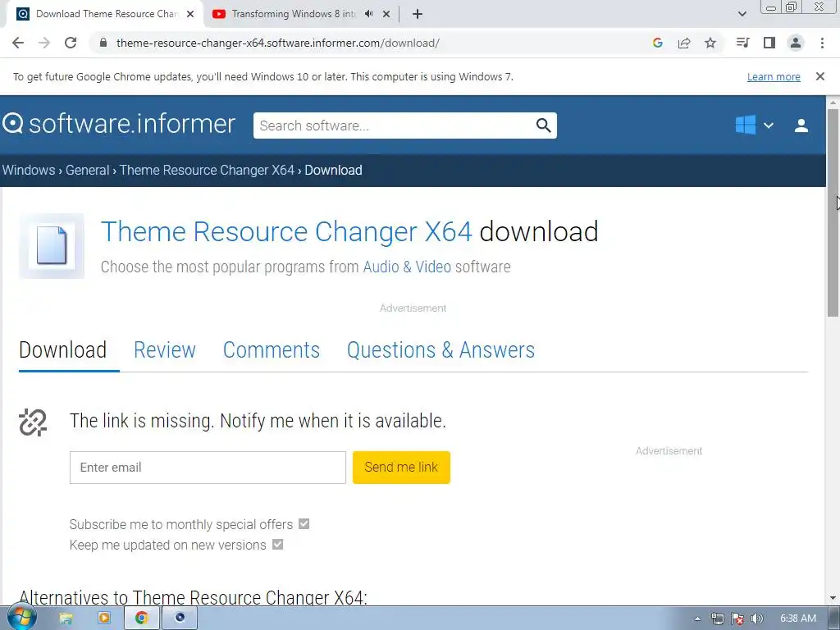Click the page vertical scrollbar thumb
This screenshot has height=630, width=840.
click(x=833, y=212)
